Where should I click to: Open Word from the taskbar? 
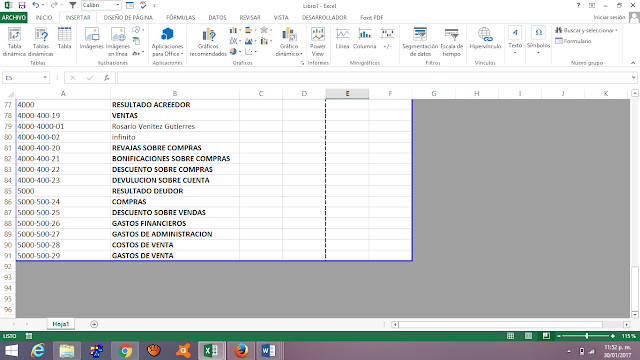click(x=268, y=351)
